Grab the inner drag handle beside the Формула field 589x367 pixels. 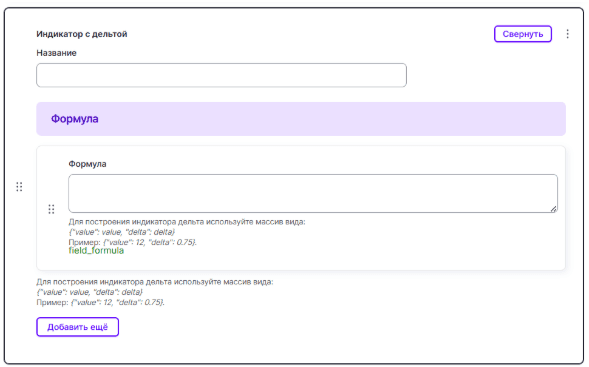pos(51,209)
